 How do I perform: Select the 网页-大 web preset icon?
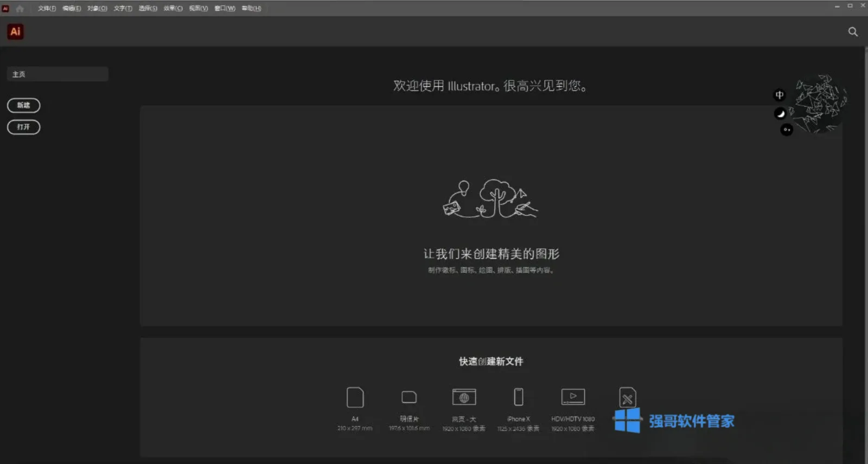[x=464, y=397]
